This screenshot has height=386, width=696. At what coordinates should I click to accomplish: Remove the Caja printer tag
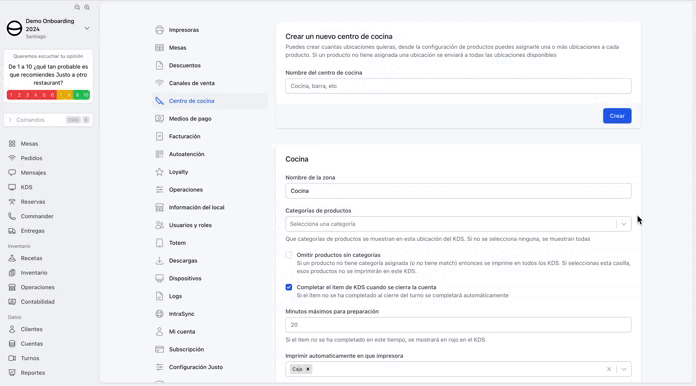[x=308, y=369]
